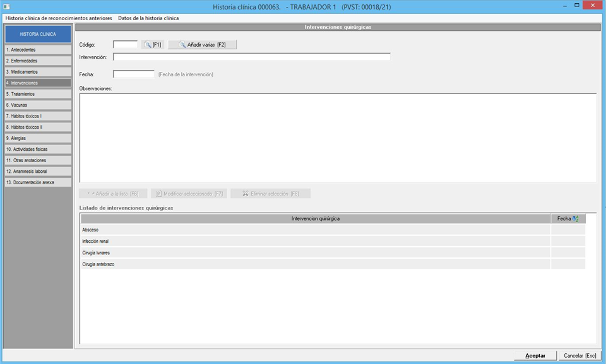Minimize the Historia clínica window
Screen dimensions: 606x364
[x=565, y=6]
